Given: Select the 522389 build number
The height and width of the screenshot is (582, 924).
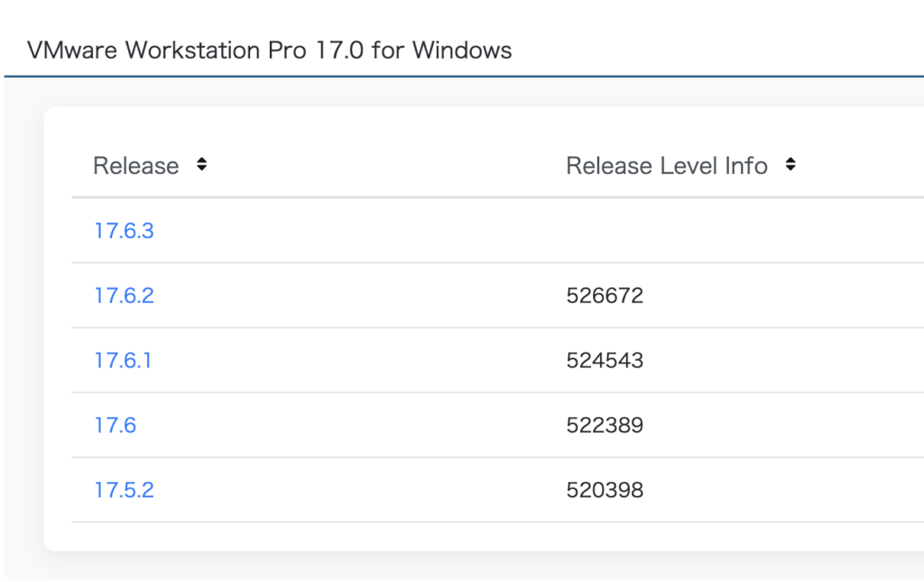Looking at the screenshot, I should pos(605,425).
